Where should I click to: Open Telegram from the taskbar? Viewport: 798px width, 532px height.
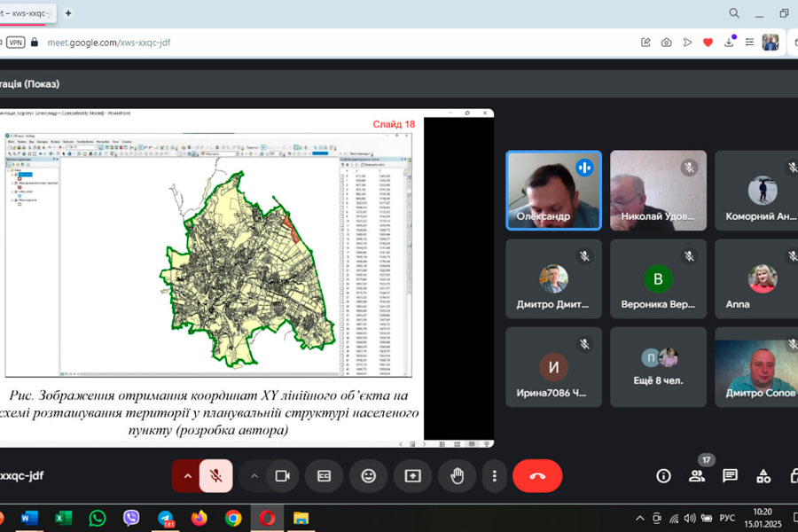click(166, 518)
